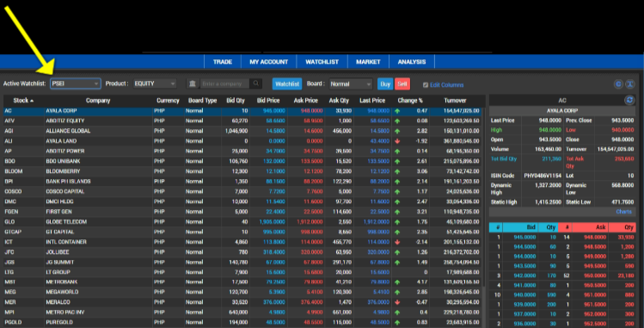Image resolution: width=644 pixels, height=328 pixels.
Task: Click the green up arrow for AYALA CORP
Action: coord(397,111)
